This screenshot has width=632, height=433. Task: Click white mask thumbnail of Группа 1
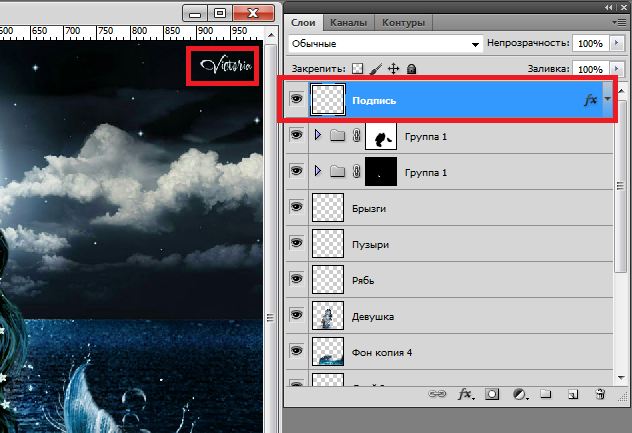pyautogui.click(x=381, y=136)
